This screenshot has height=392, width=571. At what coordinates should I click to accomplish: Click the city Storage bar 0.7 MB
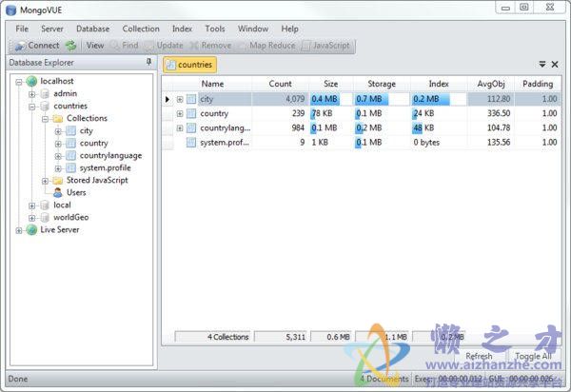[371, 99]
